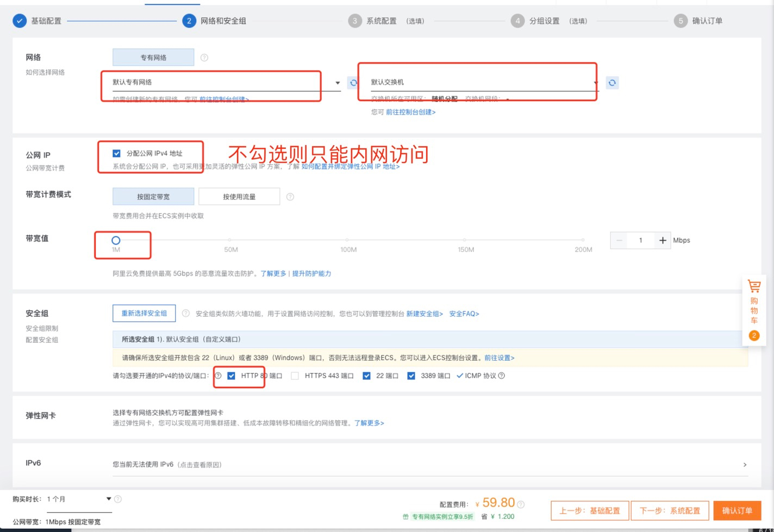This screenshot has width=774, height=532.
Task: Click the 重新选择安全组 button
Action: (144, 314)
